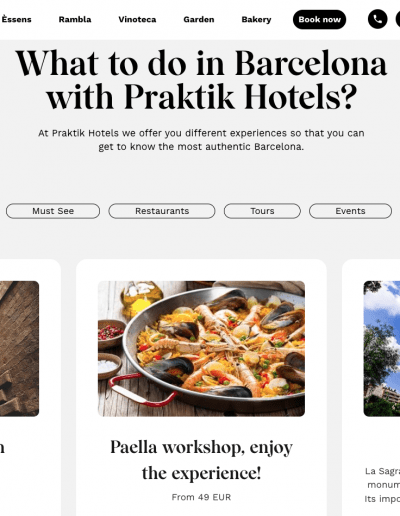Click the From 49 EUR price text
The height and width of the screenshot is (516, 400).
(201, 497)
